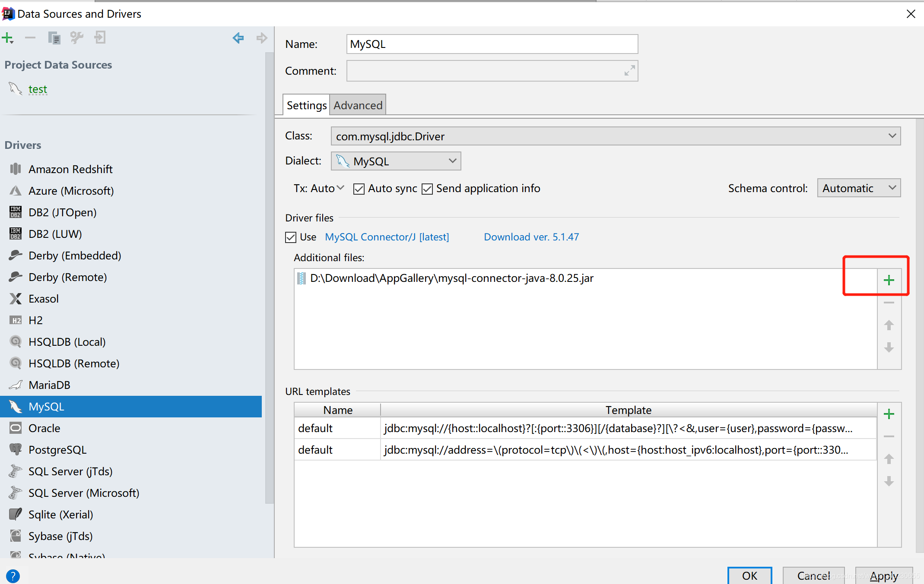Click the driver list vertical scrollbar
Image resolution: width=924 pixels, height=584 pixels.
(270, 278)
